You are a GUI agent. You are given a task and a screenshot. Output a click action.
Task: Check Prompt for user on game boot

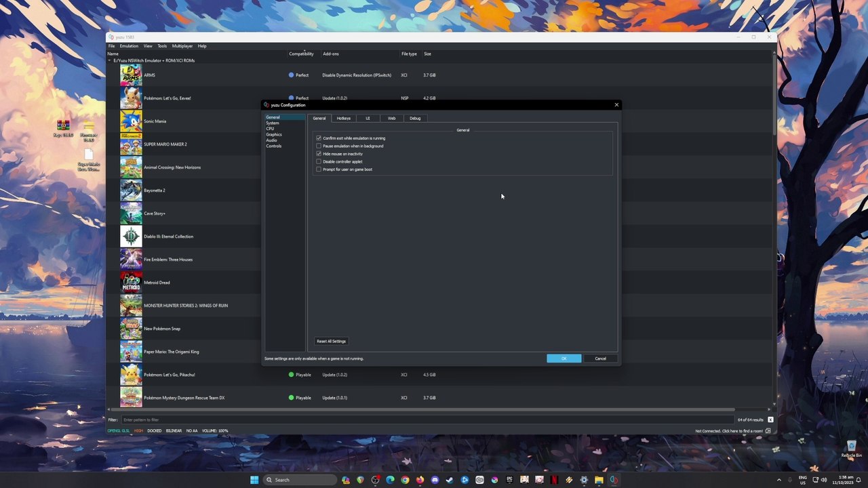(319, 169)
